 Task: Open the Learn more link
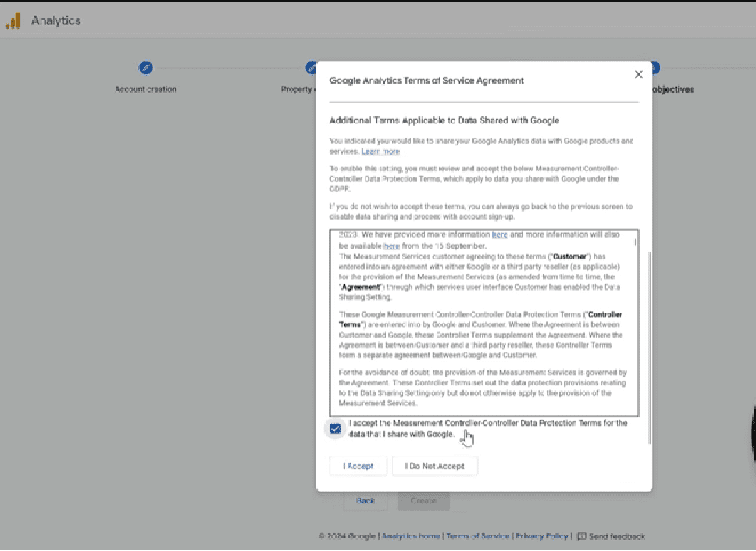(380, 152)
